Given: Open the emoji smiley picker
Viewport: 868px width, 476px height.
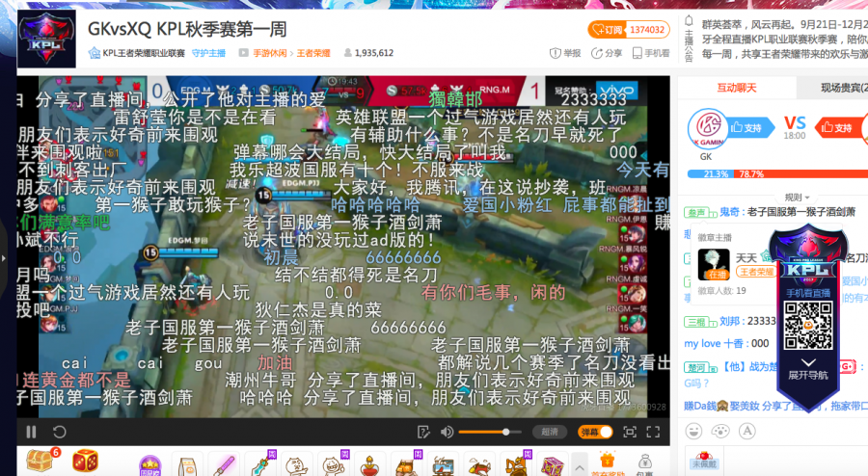Looking at the screenshot, I should (693, 431).
